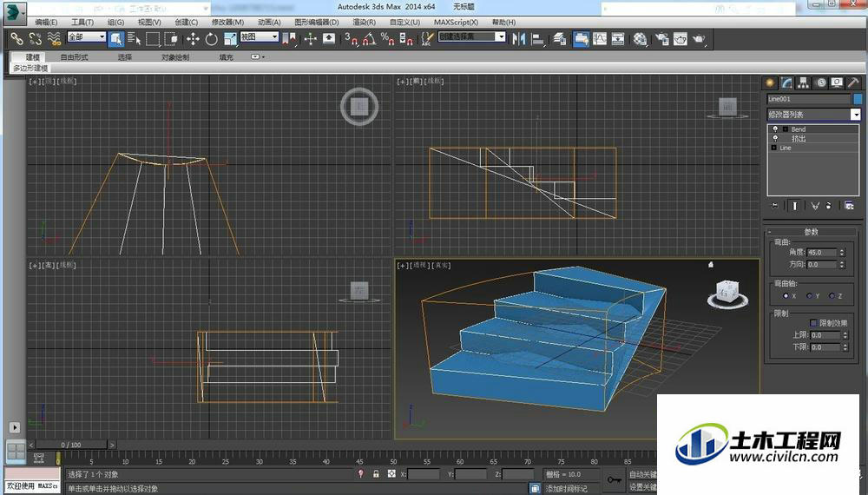Open Select by Name list
The image size is (868, 495).
click(x=134, y=39)
